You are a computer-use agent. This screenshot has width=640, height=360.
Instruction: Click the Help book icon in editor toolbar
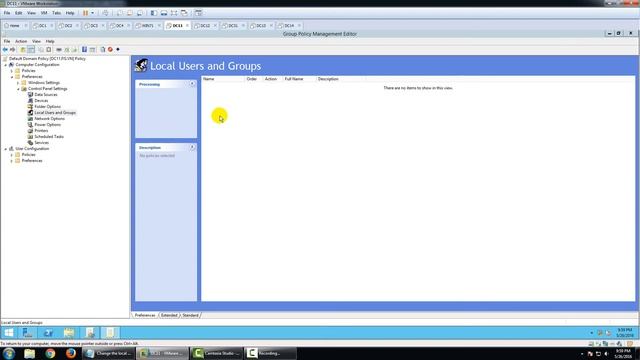(x=84, y=49)
